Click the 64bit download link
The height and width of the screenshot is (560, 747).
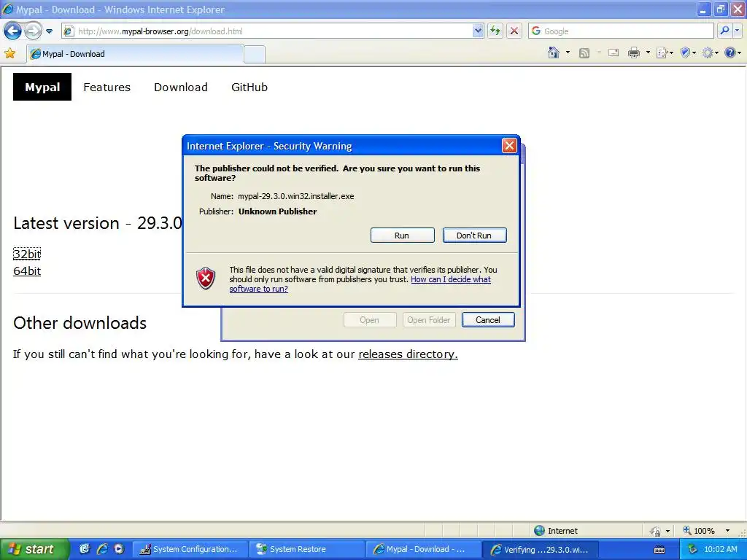tap(27, 271)
